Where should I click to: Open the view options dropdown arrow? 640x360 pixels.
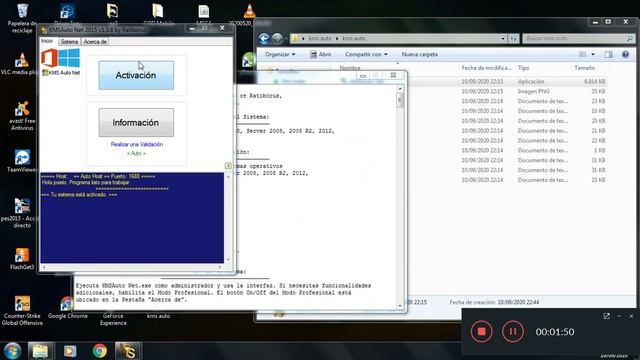click(593, 54)
